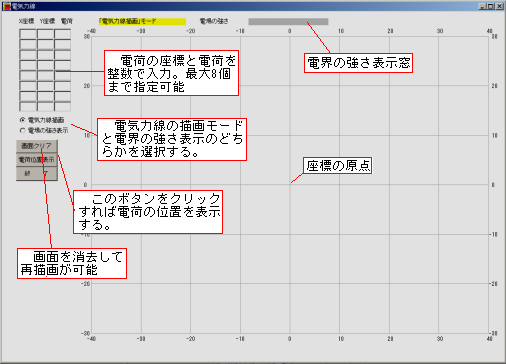Image resolution: width=506 pixels, height=364 pixels.
Task: Focus the second-row 電荷 input box
Action: [x=63, y=45]
